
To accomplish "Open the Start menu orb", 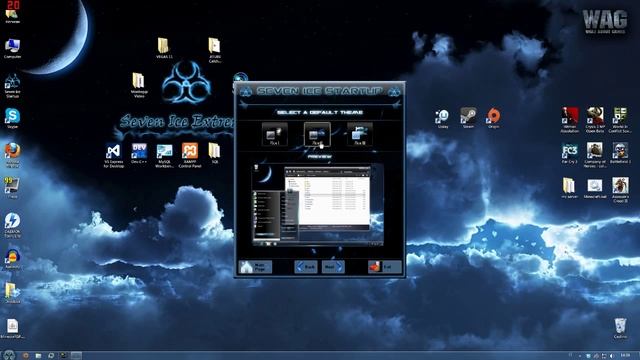I will click(9, 355).
